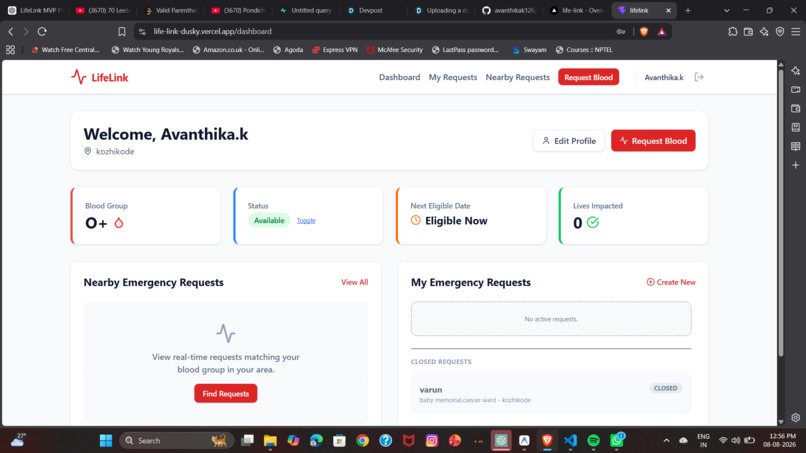Image resolution: width=806 pixels, height=453 pixels.
Task: Click the address bar URL
Action: pyautogui.click(x=212, y=31)
